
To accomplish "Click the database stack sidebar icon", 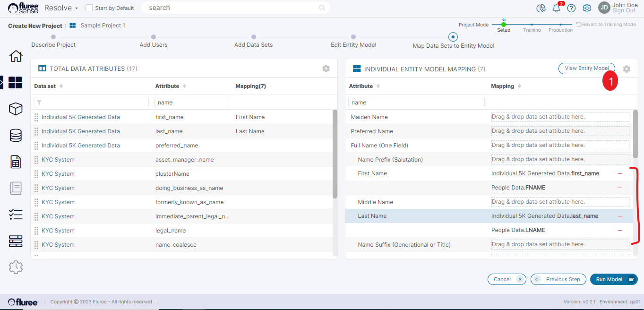I will point(16,136).
